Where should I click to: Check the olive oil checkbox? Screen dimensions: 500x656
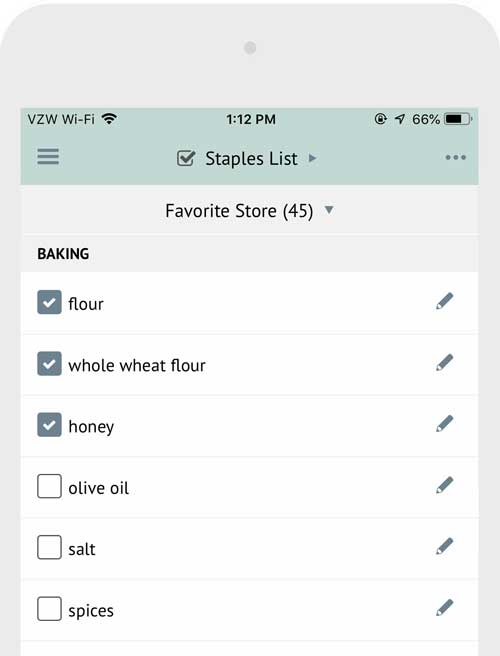[x=49, y=486]
